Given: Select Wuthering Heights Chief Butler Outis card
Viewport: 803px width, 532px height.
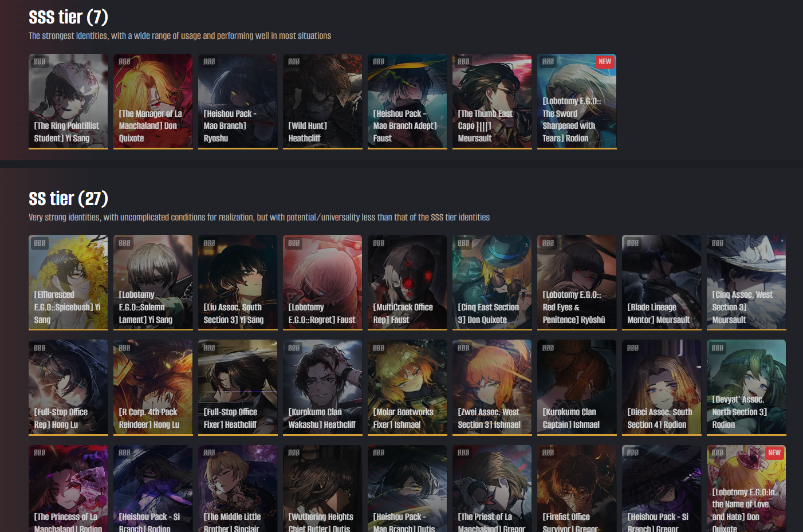Looking at the screenshot, I should [x=322, y=488].
